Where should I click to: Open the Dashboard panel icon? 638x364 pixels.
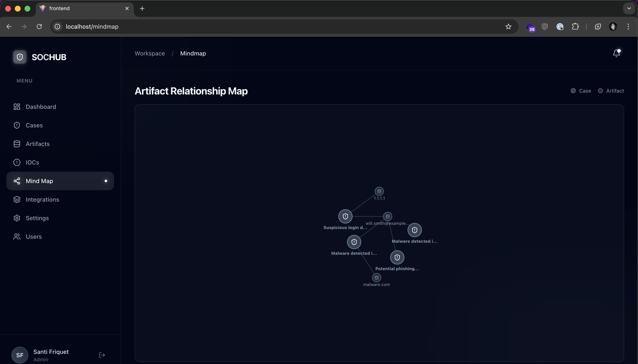click(16, 107)
